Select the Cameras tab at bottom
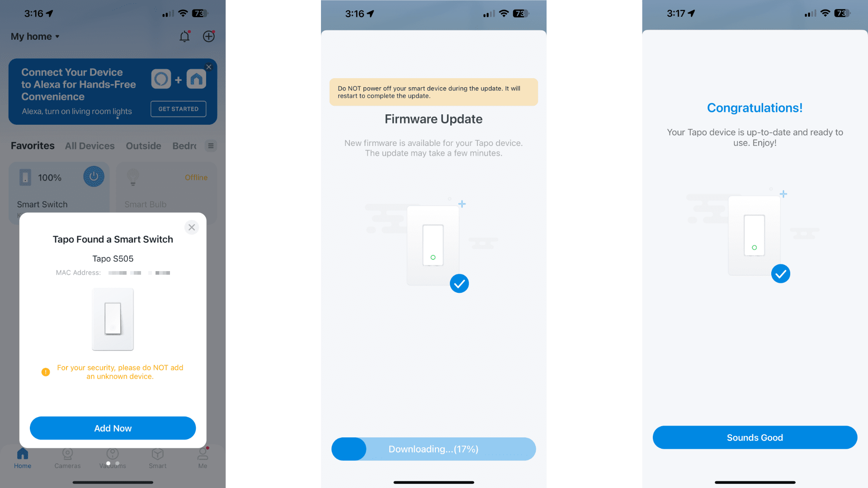The height and width of the screenshot is (488, 868). coord(67,459)
